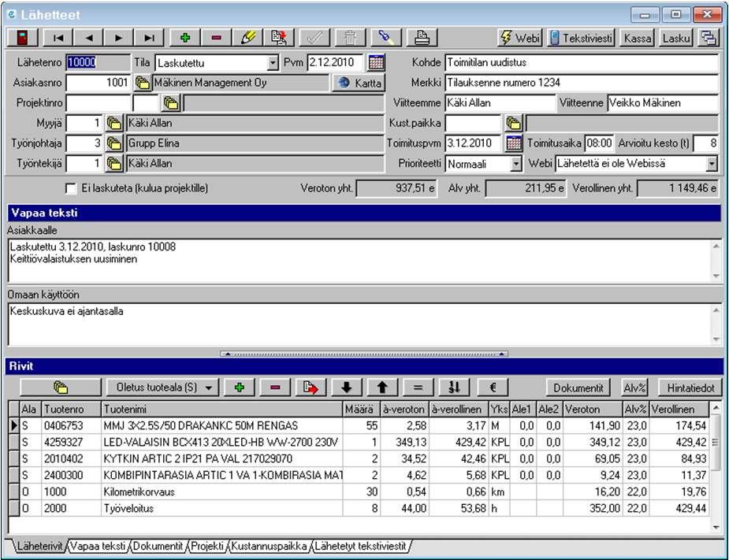Open the Prioriteetti dropdown showing Normaali
Image resolution: width=729 pixels, height=560 pixels.
click(x=516, y=164)
